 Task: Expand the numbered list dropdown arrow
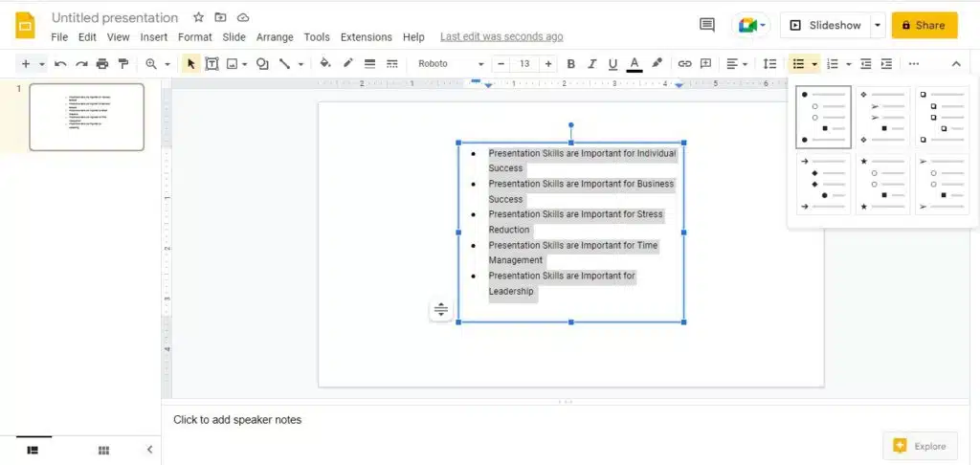click(x=848, y=64)
